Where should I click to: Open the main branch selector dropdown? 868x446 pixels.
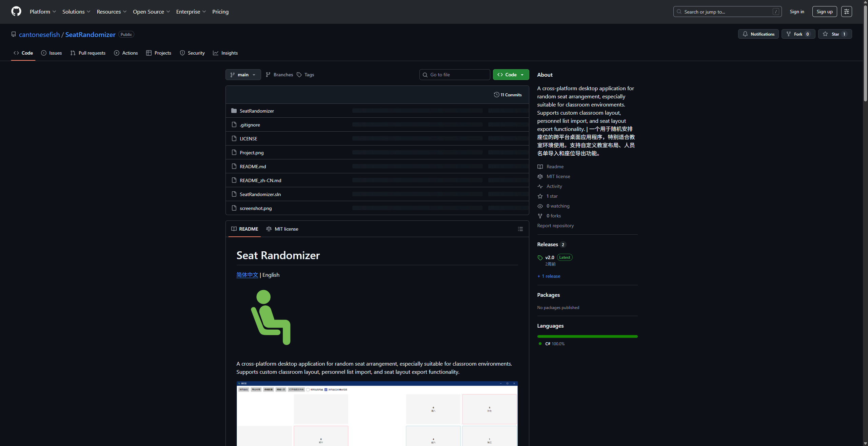[243, 75]
